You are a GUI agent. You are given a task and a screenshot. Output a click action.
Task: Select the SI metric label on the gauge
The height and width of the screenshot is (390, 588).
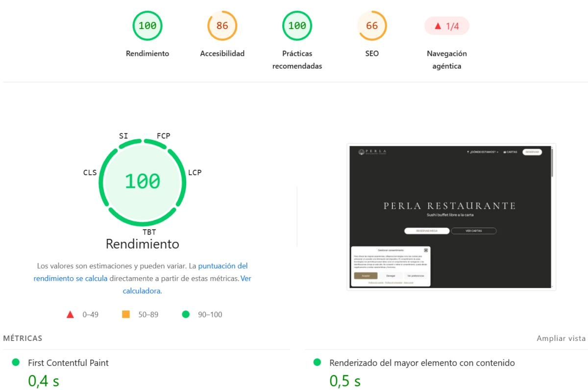click(x=124, y=136)
